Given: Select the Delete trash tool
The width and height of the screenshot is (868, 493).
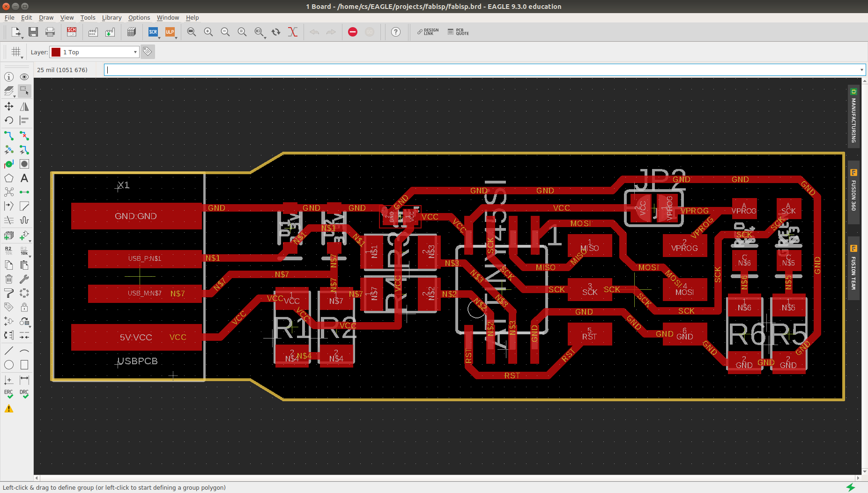Looking at the screenshot, I should [x=9, y=279].
